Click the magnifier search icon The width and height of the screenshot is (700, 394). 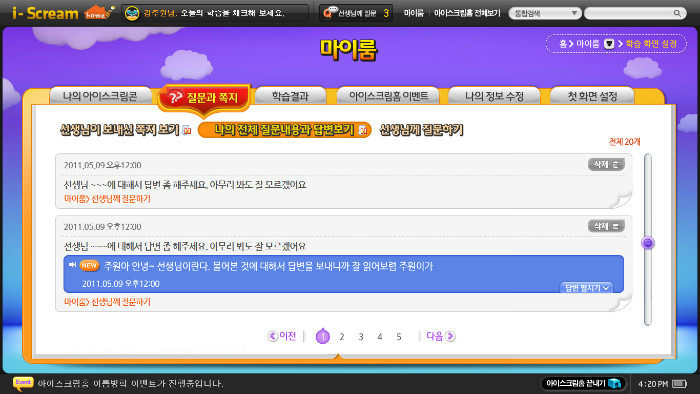pyautogui.click(x=677, y=13)
